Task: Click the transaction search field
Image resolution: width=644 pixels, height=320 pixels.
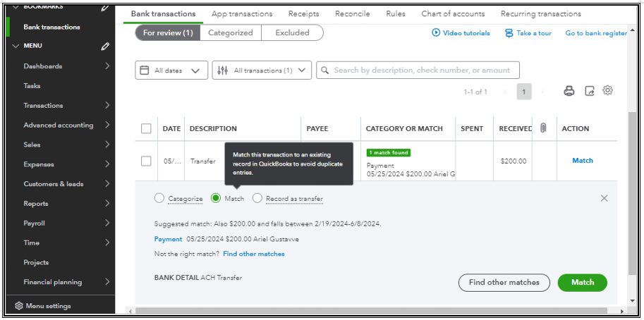Action: (x=418, y=70)
